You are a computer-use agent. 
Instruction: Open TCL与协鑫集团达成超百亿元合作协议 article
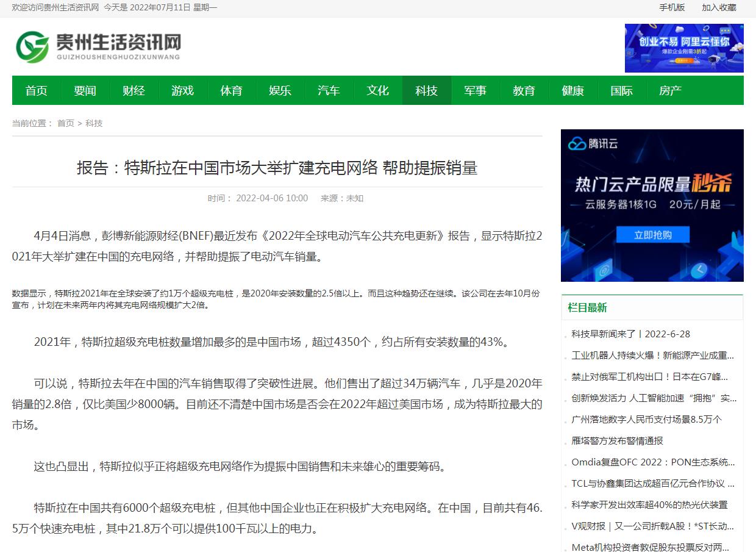tap(653, 484)
